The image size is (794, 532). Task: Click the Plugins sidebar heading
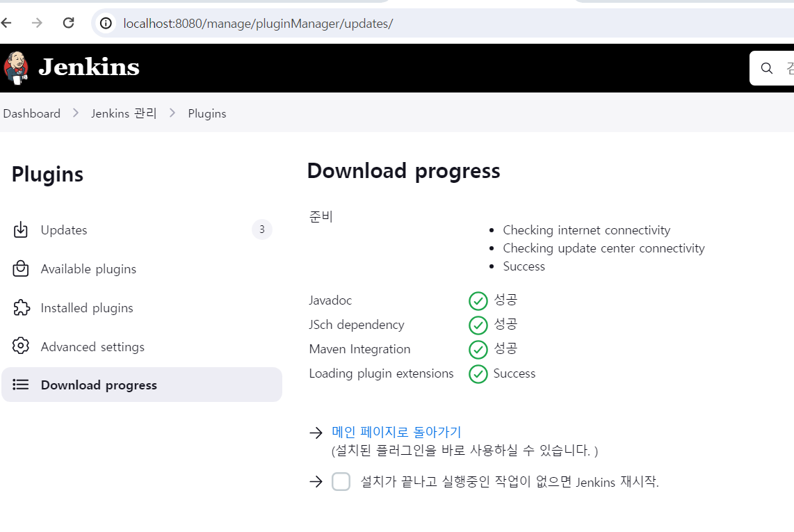pyautogui.click(x=47, y=175)
